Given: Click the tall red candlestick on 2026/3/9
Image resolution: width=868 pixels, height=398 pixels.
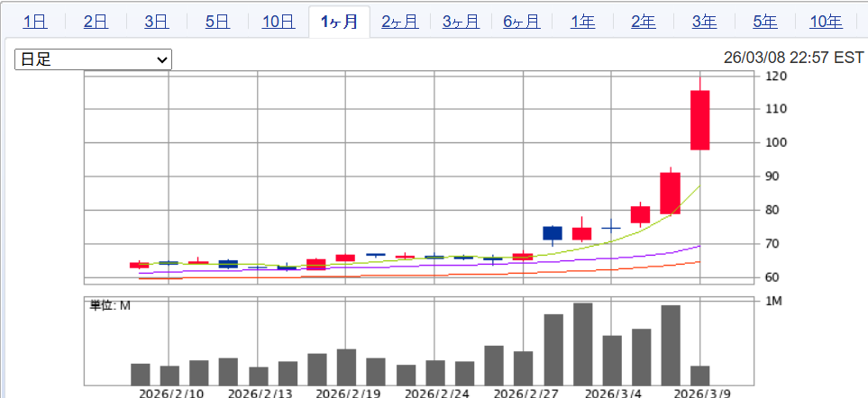Looking at the screenshot, I should click(700, 120).
